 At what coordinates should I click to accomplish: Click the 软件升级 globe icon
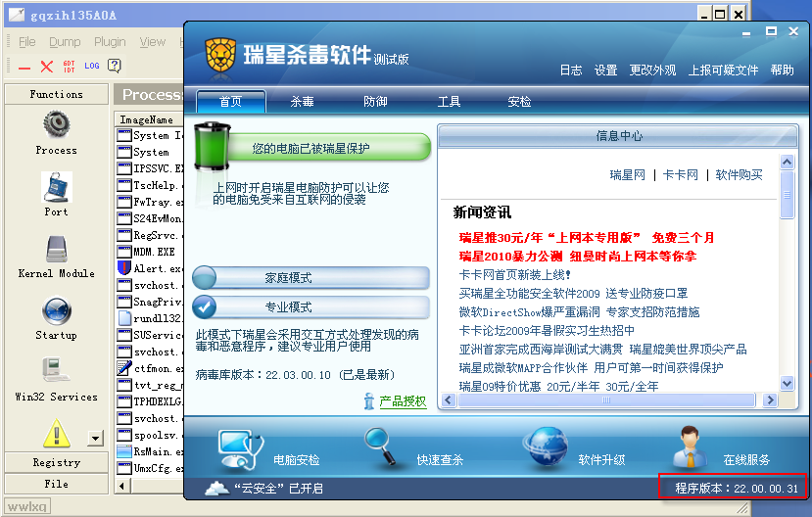tap(546, 446)
